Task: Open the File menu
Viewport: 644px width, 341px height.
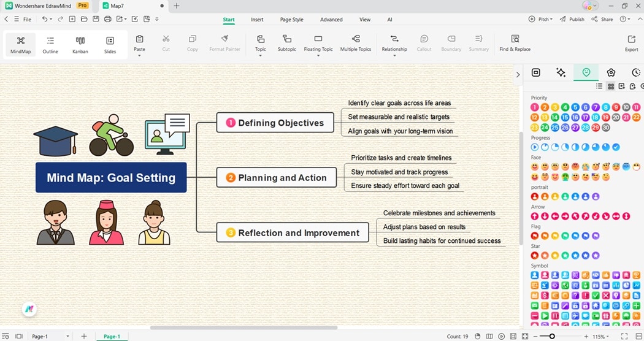Action: tap(27, 19)
